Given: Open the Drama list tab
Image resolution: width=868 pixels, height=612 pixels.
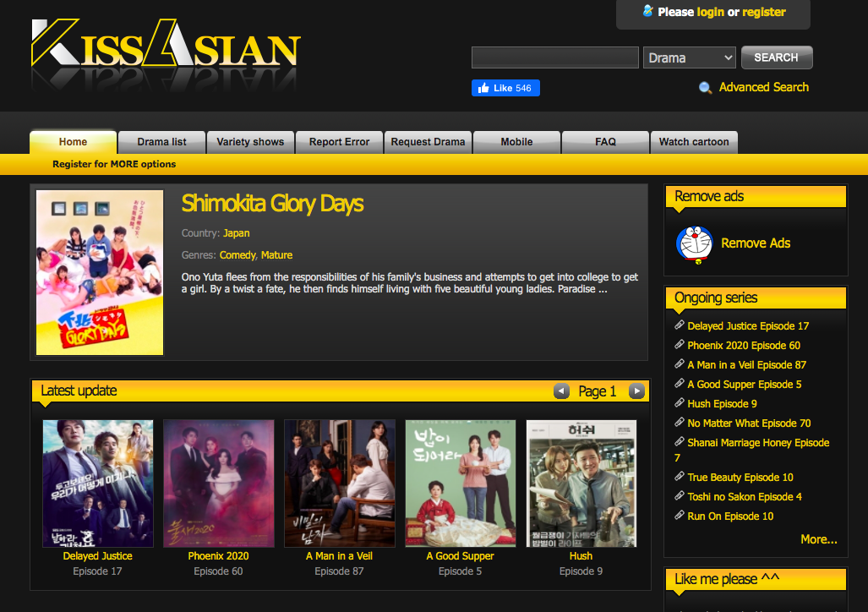Looking at the screenshot, I should 161,142.
